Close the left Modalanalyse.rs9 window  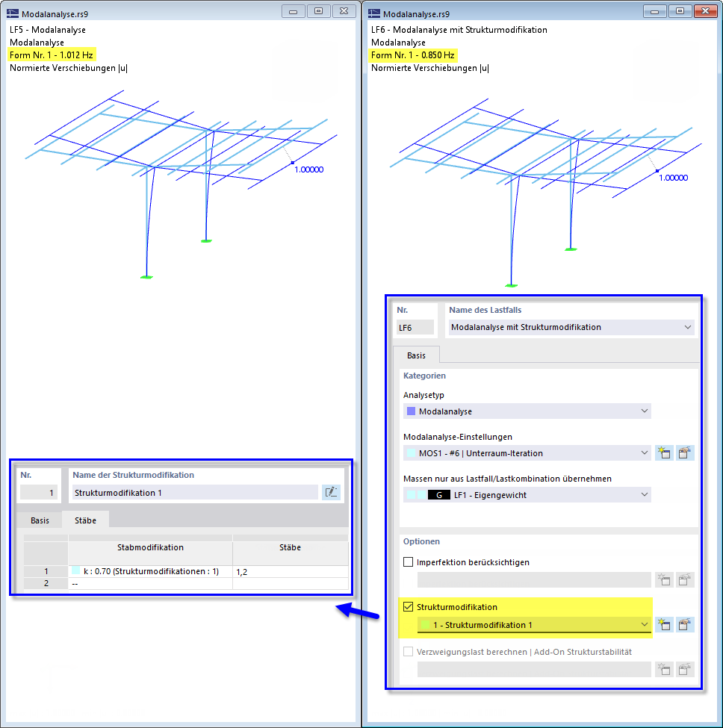tap(344, 11)
